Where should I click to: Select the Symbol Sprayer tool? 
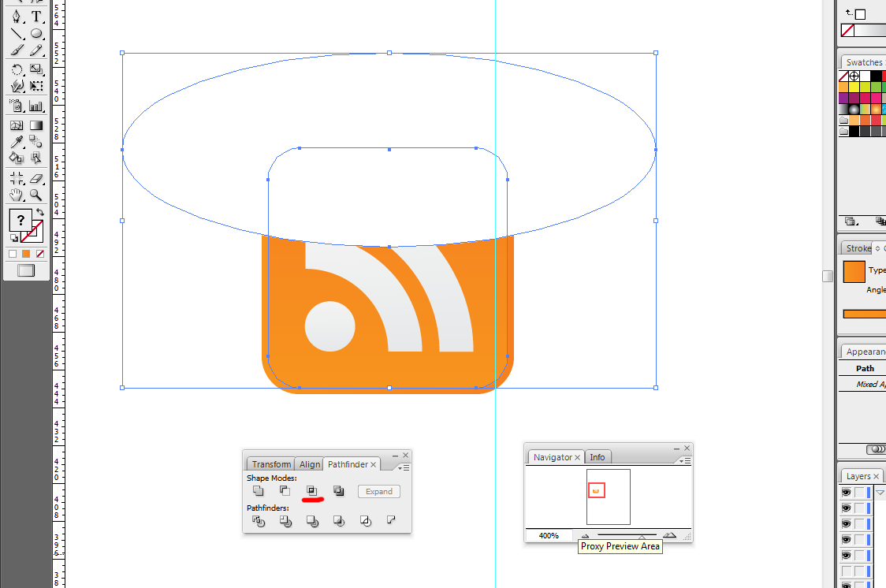17,106
